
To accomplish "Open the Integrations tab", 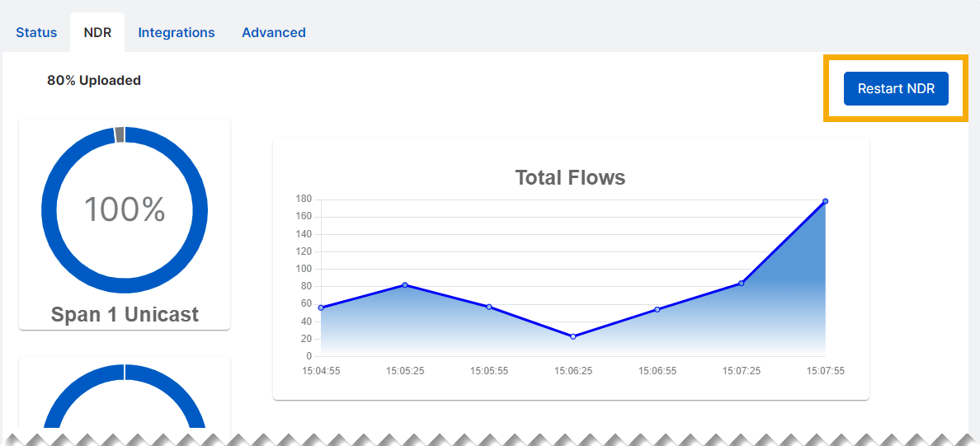I will 177,33.
